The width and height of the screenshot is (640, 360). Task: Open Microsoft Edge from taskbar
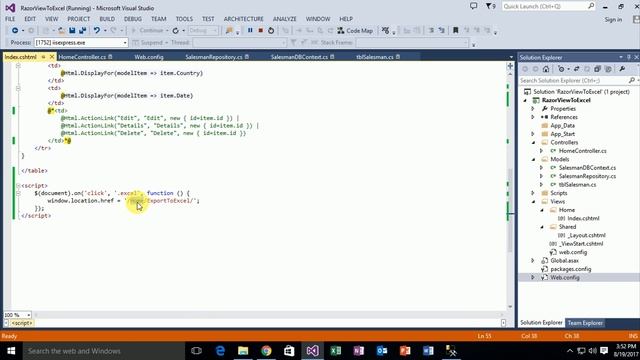pos(220,351)
